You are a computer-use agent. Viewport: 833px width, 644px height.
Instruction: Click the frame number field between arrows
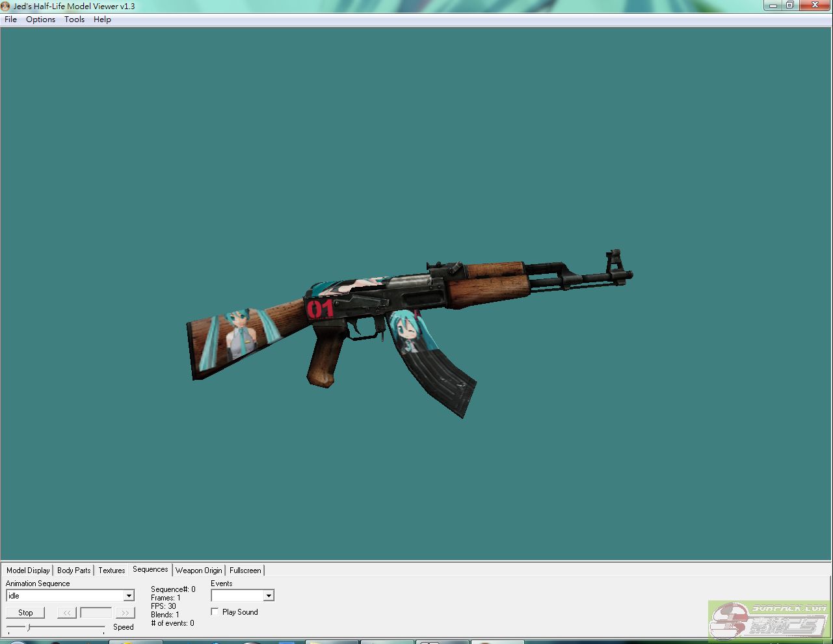pyautogui.click(x=96, y=613)
